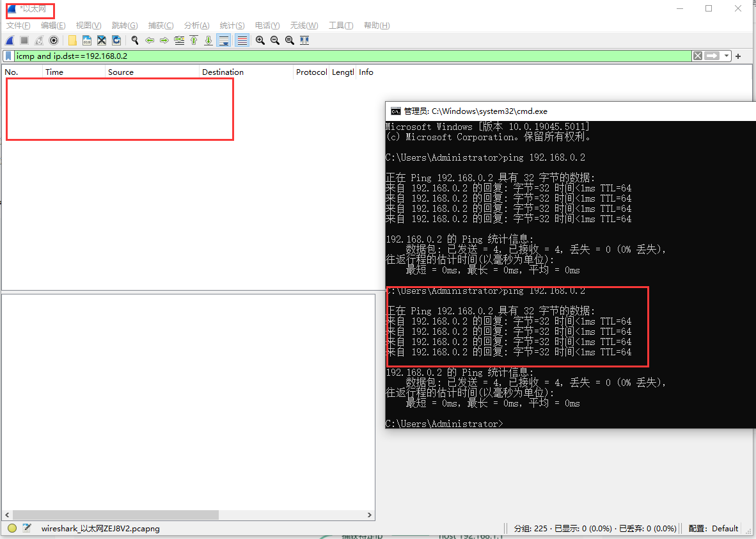This screenshot has height=539, width=756.
Task: Click the capture file name in status bar
Action: coord(100,528)
